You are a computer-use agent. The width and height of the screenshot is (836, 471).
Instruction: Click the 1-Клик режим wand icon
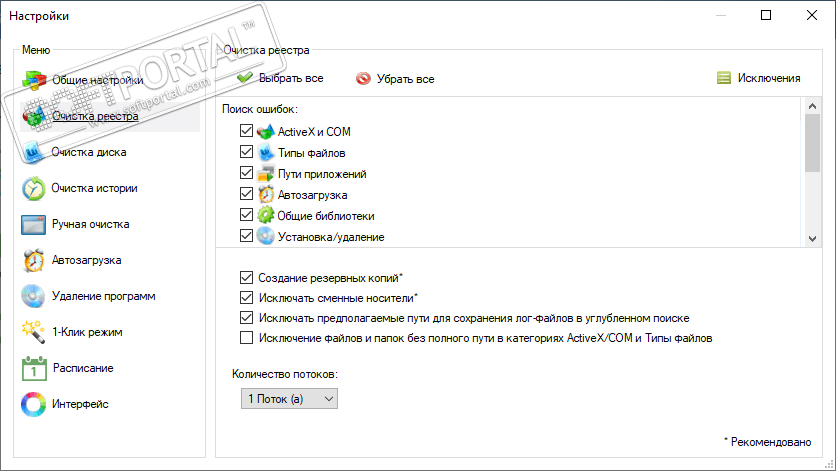35,332
